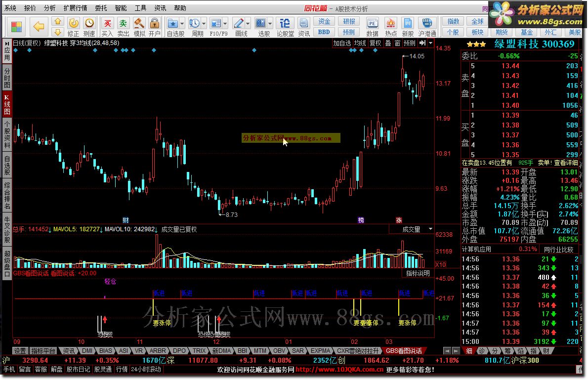
Task: Click the F10/F9 info icon
Action: pos(216,23)
